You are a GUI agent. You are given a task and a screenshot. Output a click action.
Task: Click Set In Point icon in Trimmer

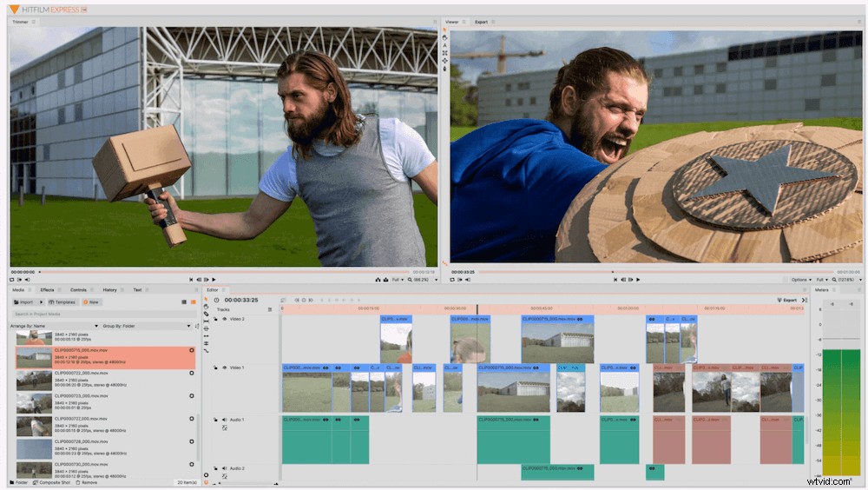[19, 280]
